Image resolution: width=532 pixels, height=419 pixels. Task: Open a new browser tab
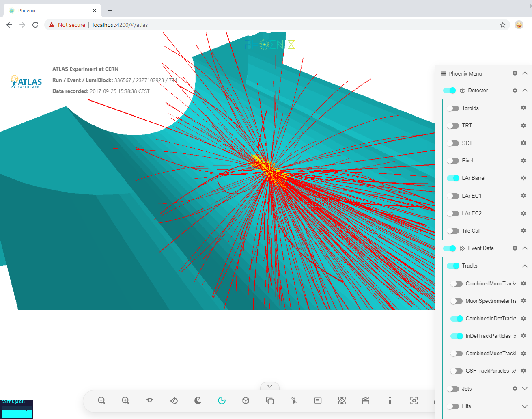[110, 11]
